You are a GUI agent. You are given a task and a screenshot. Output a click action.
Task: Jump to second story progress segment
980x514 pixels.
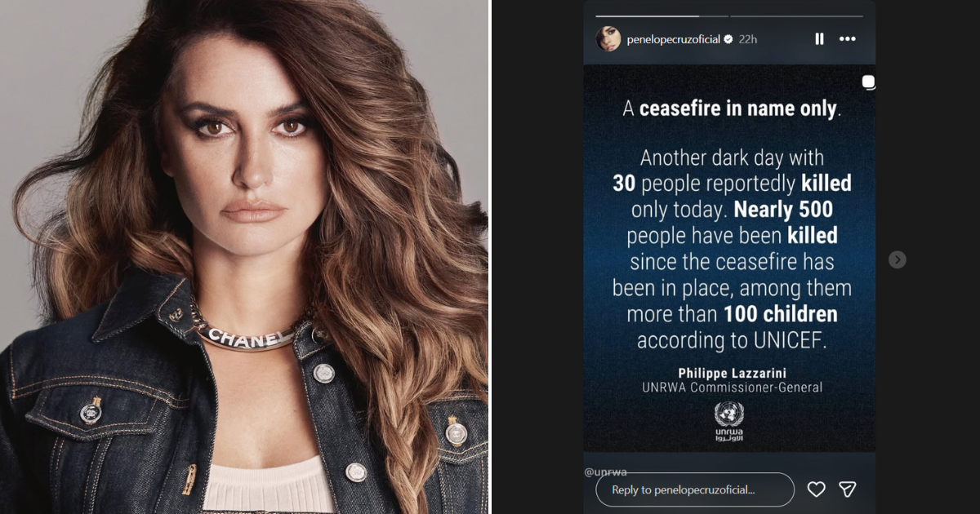(x=796, y=16)
